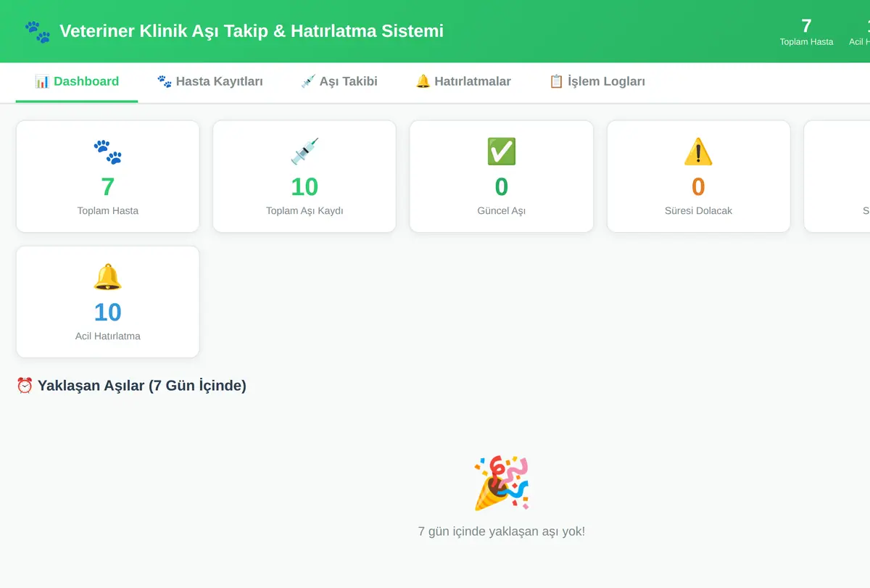Click the alarm clock icon beside Yaklaşan Aşılar
Viewport: 870px width, 588px height.
point(25,385)
